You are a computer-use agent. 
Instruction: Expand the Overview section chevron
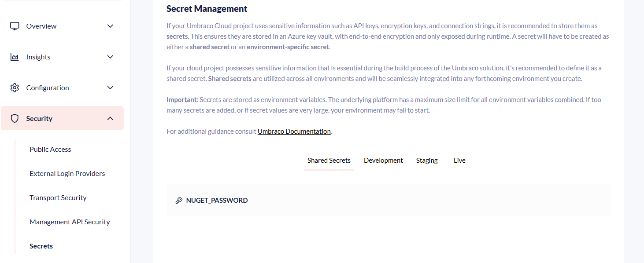pos(110,26)
